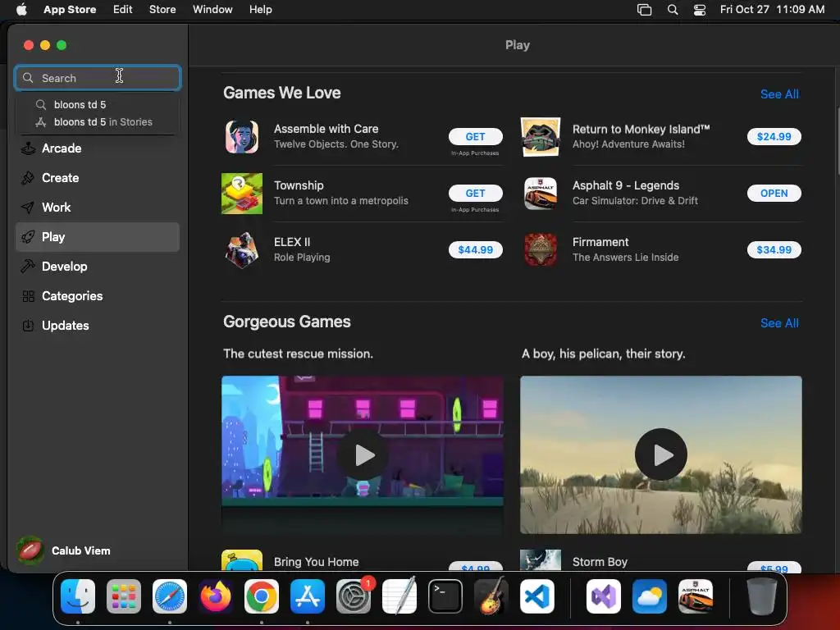The image size is (840, 630).
Task: See All Games We Love
Action: [779, 94]
